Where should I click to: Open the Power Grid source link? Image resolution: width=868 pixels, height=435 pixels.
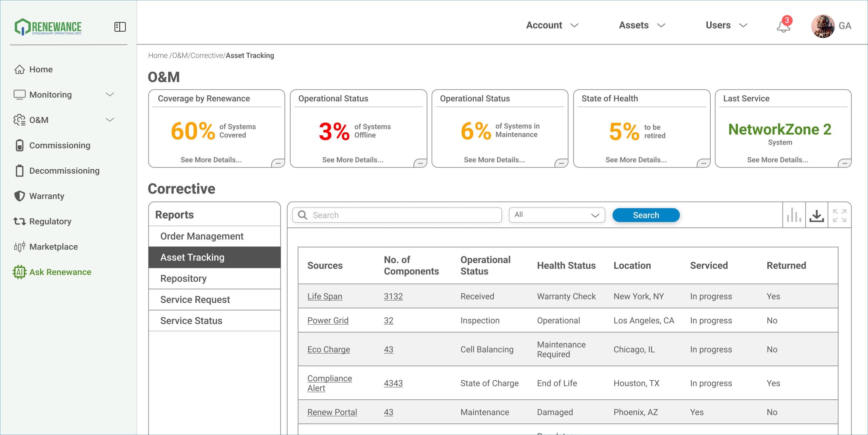(328, 320)
